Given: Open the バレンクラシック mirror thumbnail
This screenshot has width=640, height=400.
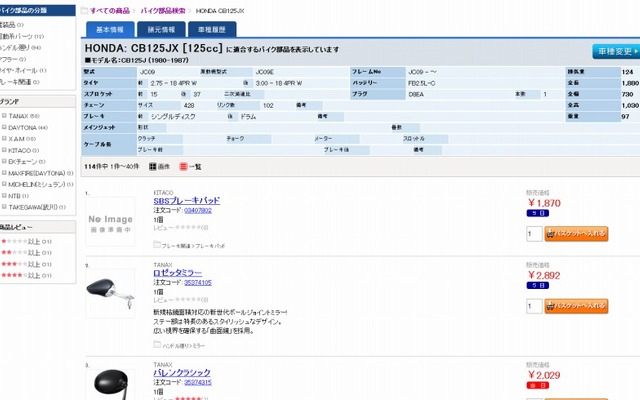Looking at the screenshot, I should (110, 384).
